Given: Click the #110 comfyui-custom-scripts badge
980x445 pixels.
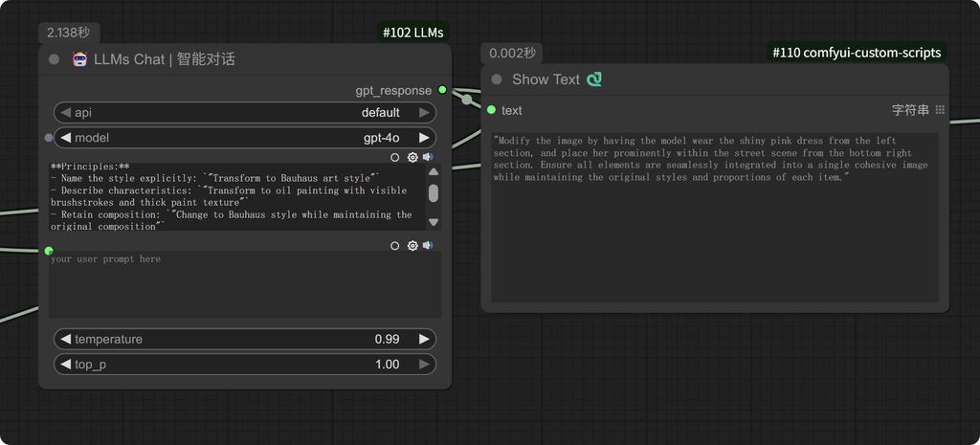Looking at the screenshot, I should (x=857, y=53).
